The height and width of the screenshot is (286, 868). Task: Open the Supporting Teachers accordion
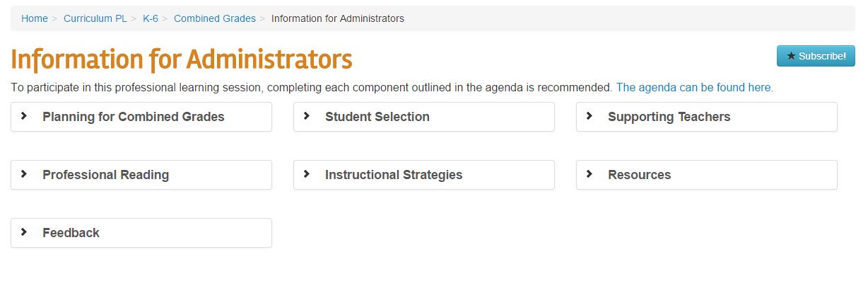coord(669,117)
